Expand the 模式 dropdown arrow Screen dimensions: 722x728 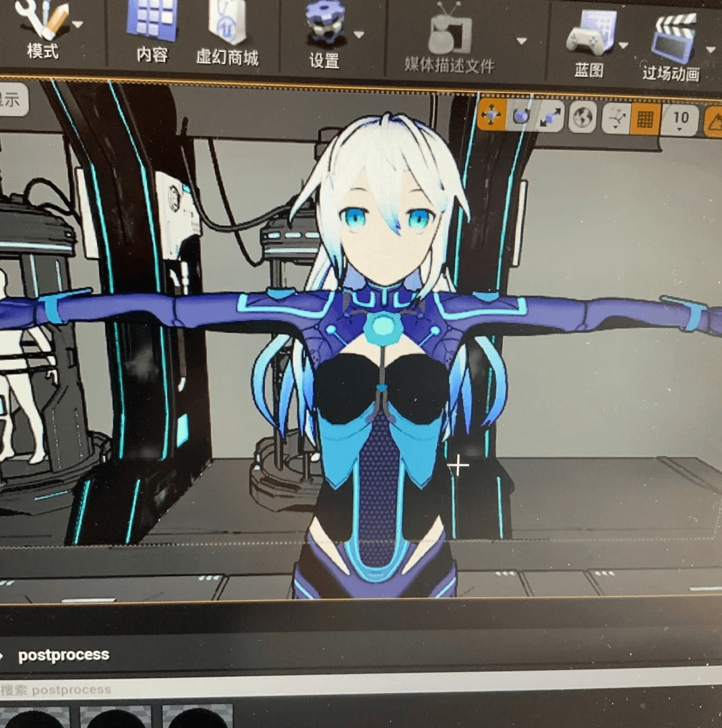coord(78,24)
